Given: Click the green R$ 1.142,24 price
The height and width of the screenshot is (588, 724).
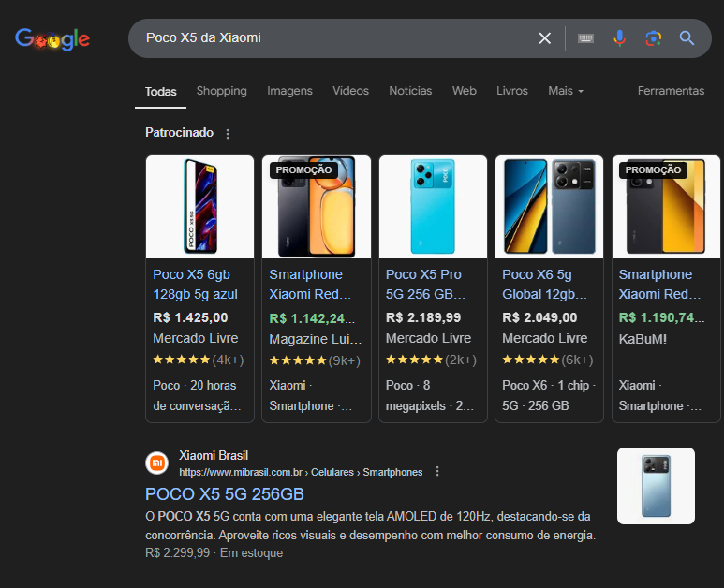Looking at the screenshot, I should (x=312, y=318).
